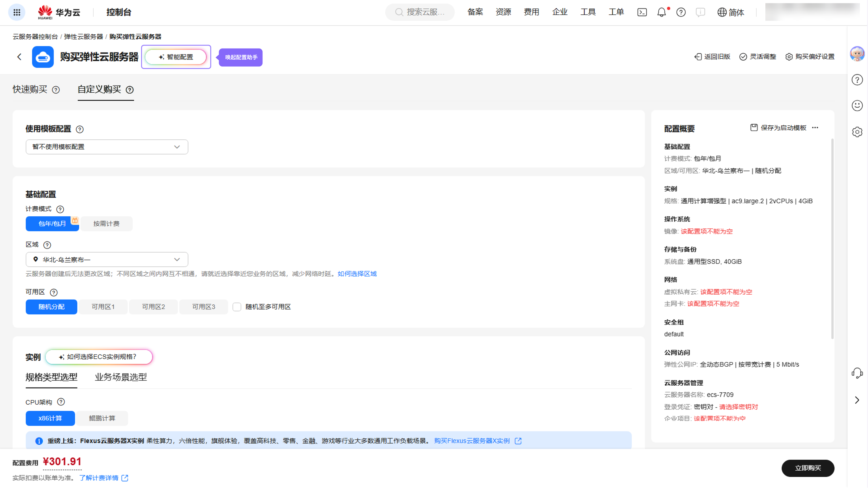Open the 购买Flexus云服务器X实例 link
Image resolution: width=868 pixels, height=488 pixels.
click(x=478, y=441)
